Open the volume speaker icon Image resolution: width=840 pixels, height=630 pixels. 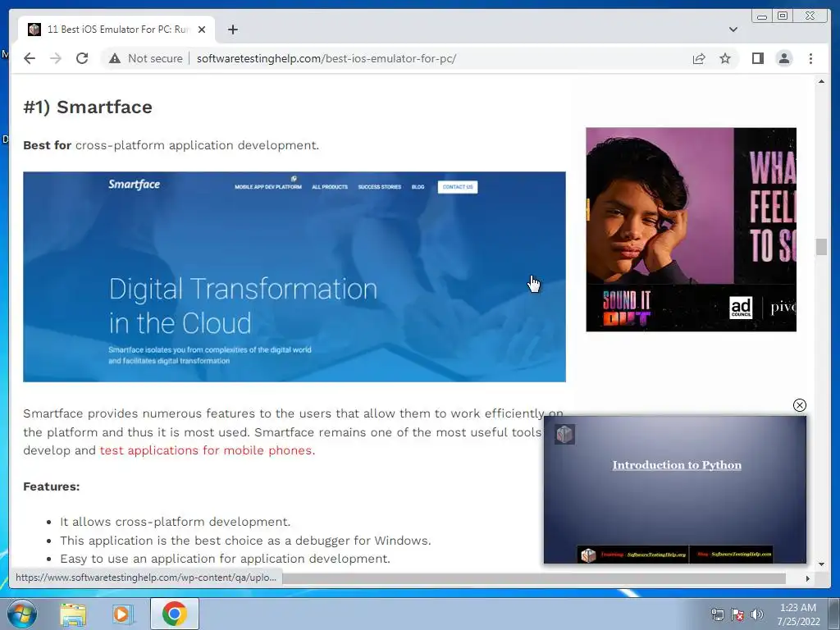click(757, 614)
